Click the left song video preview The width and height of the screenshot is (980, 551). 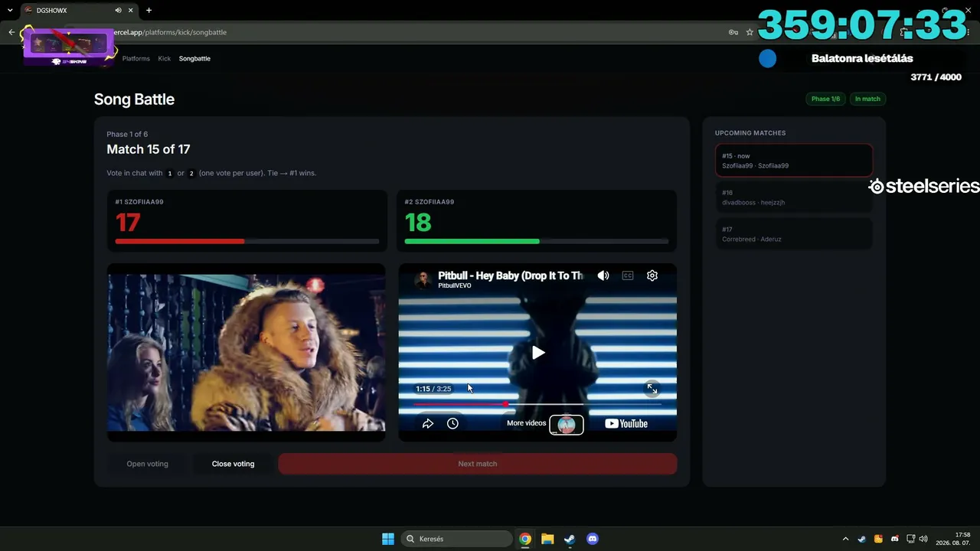coord(246,353)
